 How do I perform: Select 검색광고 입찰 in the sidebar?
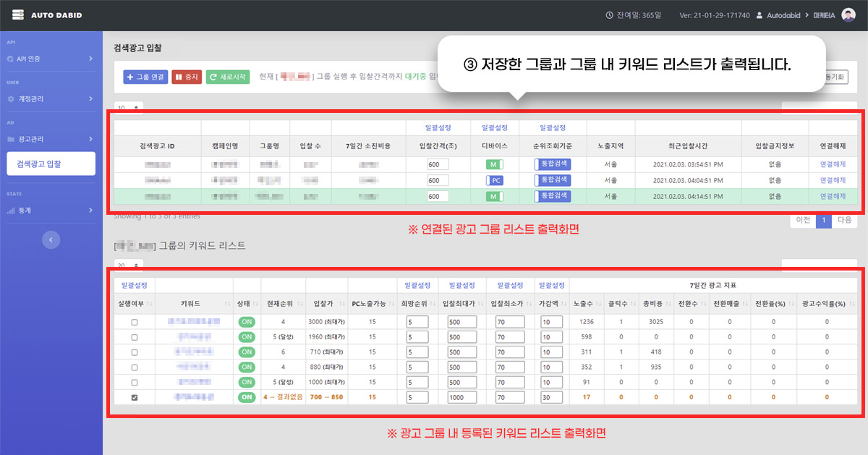tap(51, 163)
